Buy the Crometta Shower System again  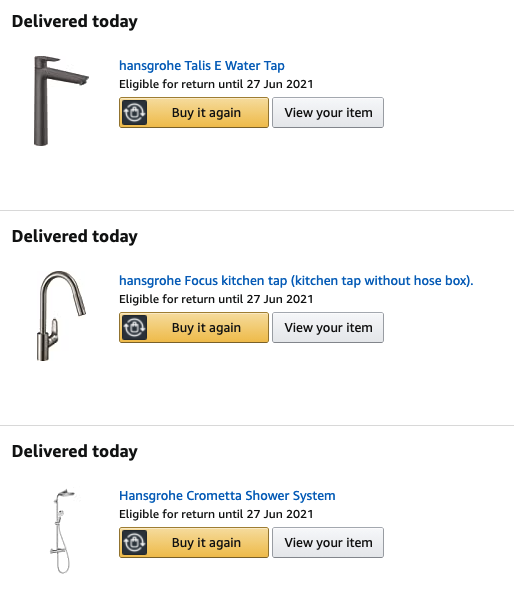click(x=194, y=543)
